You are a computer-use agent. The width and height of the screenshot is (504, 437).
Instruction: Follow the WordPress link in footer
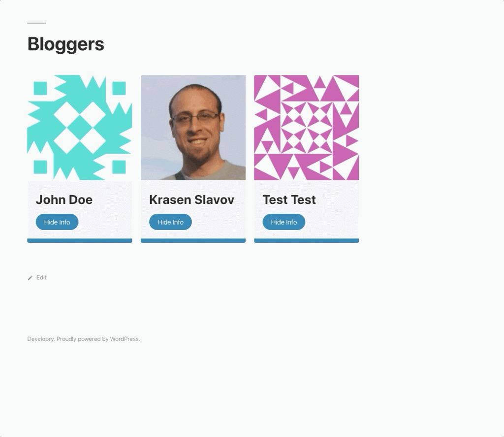[124, 339]
